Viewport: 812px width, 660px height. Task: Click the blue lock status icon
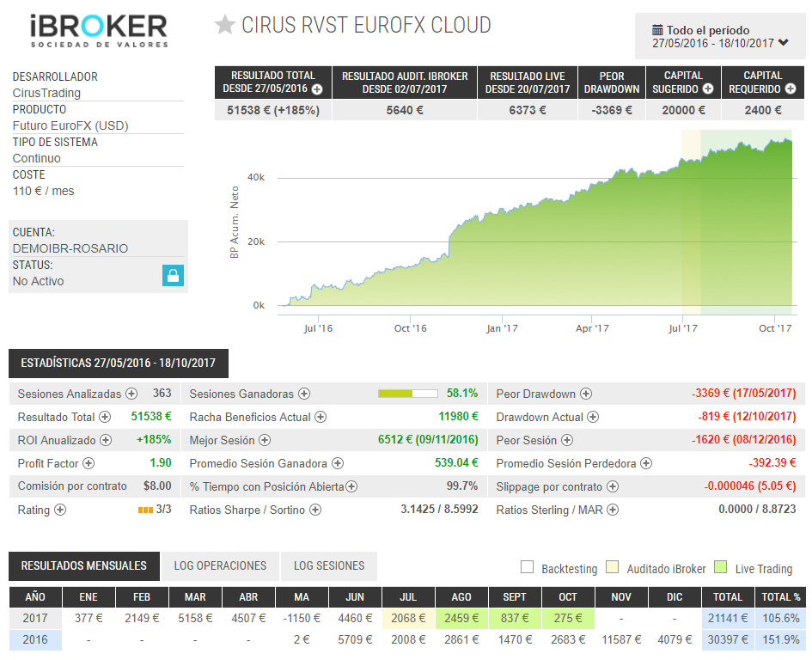[x=173, y=276]
